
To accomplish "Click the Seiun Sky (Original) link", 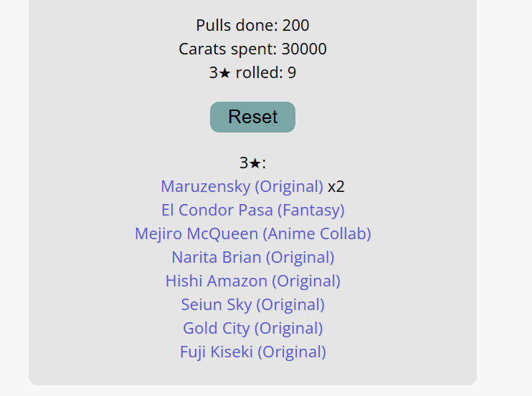I will tap(252, 305).
